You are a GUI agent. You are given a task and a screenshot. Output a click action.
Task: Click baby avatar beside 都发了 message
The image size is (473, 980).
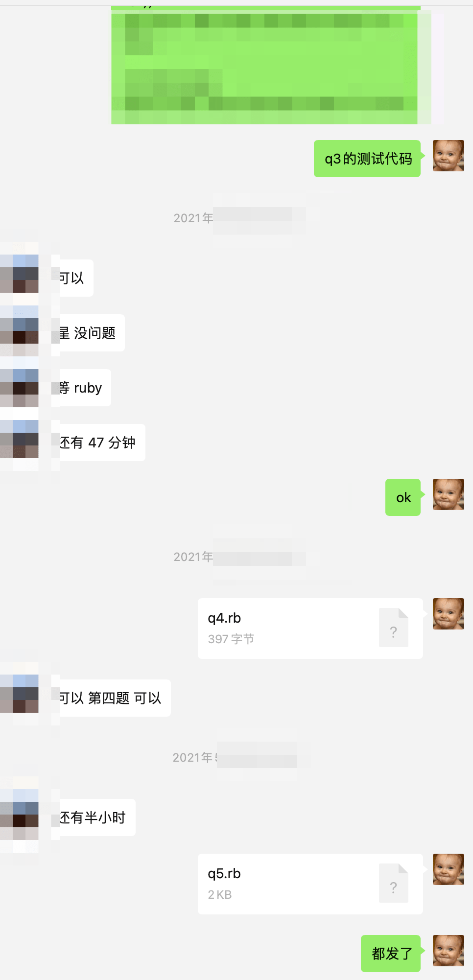click(448, 951)
